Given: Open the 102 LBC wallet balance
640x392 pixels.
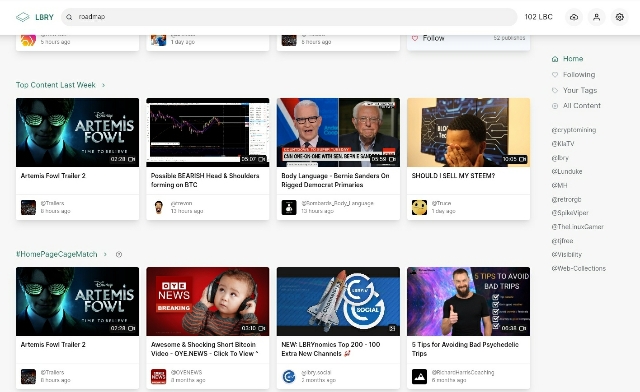Looking at the screenshot, I should [538, 17].
